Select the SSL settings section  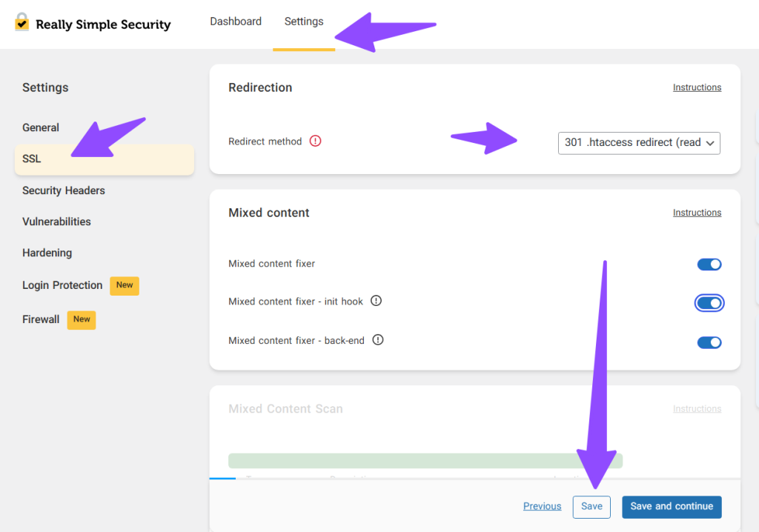[x=105, y=159]
